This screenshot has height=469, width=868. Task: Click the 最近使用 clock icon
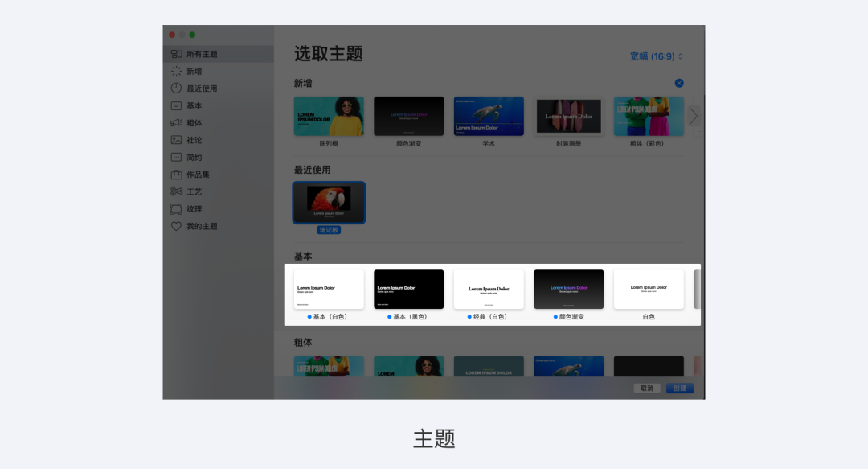pos(176,88)
